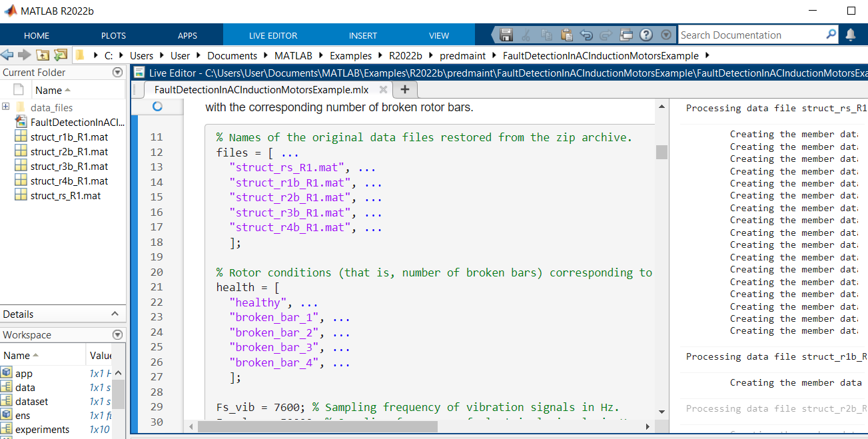
Task: Click the folder icon in the address bar
Action: point(80,55)
